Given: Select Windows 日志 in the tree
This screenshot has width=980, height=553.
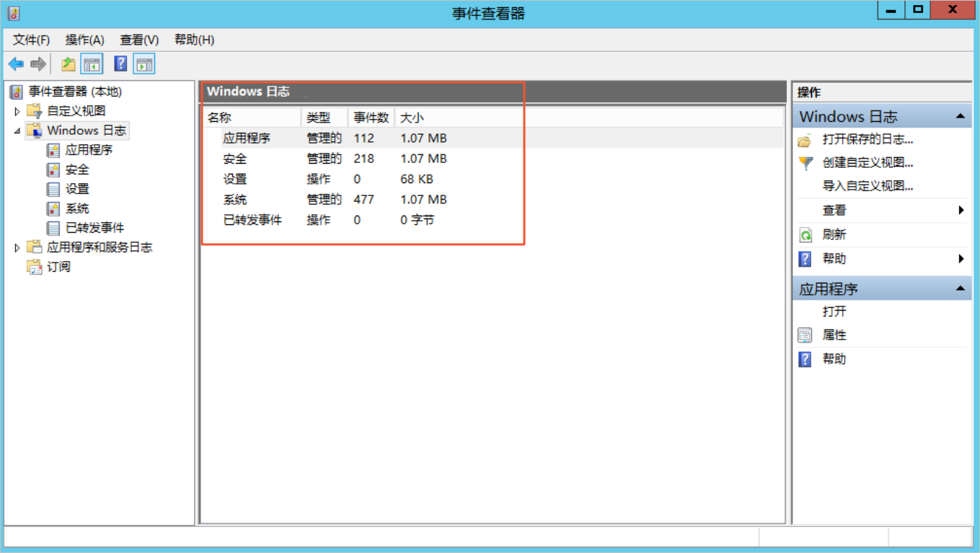Looking at the screenshot, I should (87, 130).
